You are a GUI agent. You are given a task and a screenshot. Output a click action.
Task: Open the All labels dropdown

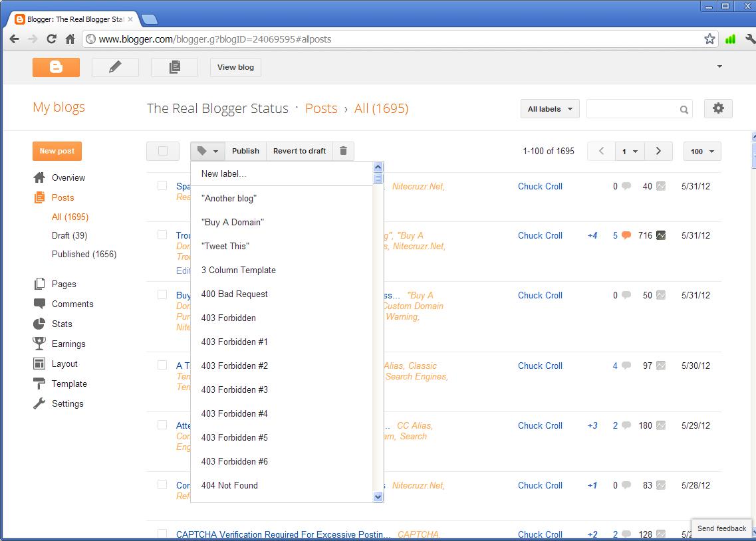(549, 108)
